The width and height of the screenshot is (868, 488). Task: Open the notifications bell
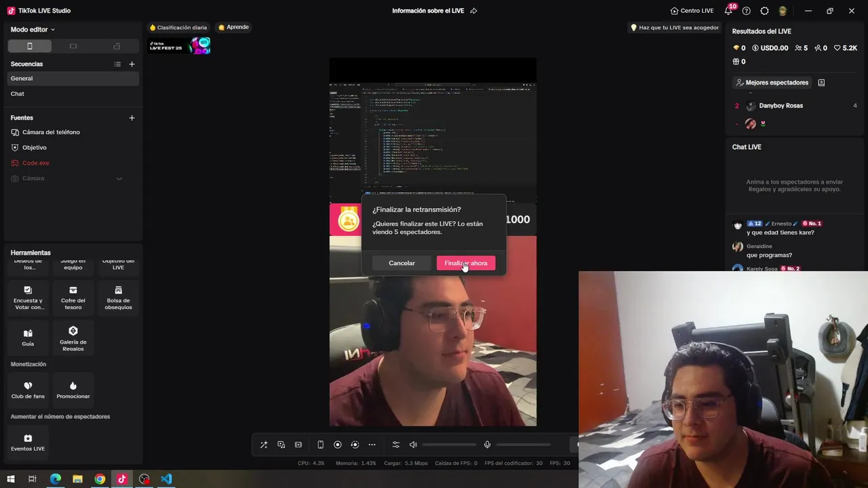(728, 11)
